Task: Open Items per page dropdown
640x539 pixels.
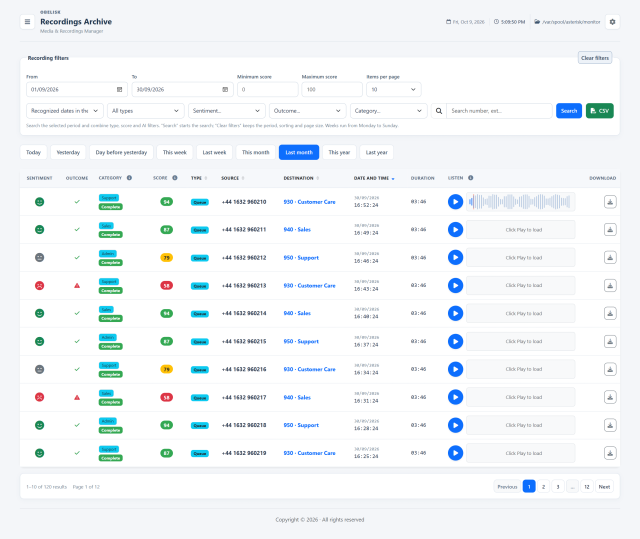Action: [393, 89]
